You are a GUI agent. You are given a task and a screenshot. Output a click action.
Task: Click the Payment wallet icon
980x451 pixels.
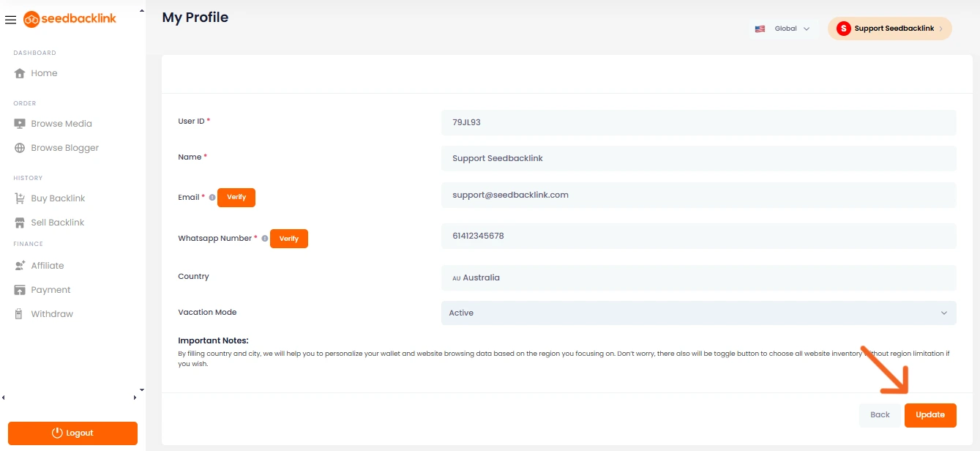(20, 290)
